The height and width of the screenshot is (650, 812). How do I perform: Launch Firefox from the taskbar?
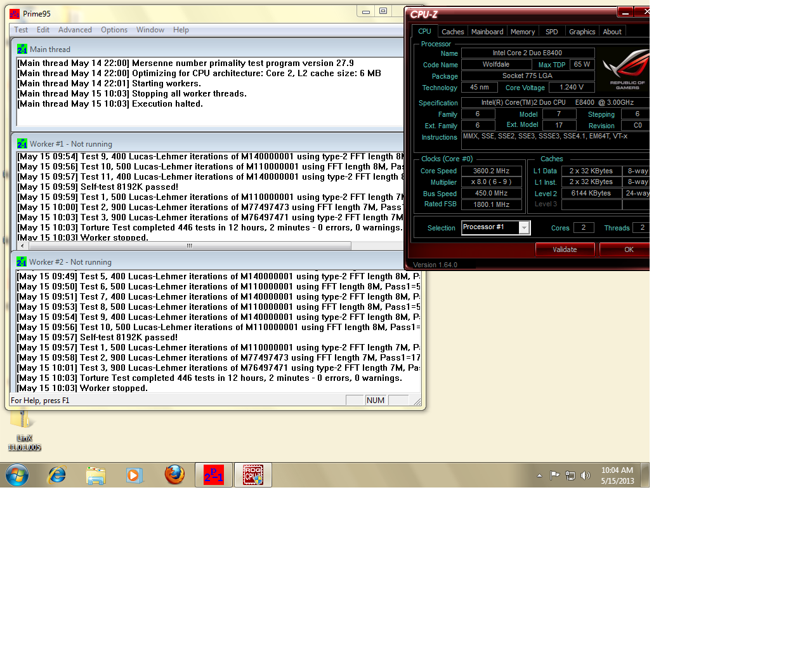(x=174, y=475)
